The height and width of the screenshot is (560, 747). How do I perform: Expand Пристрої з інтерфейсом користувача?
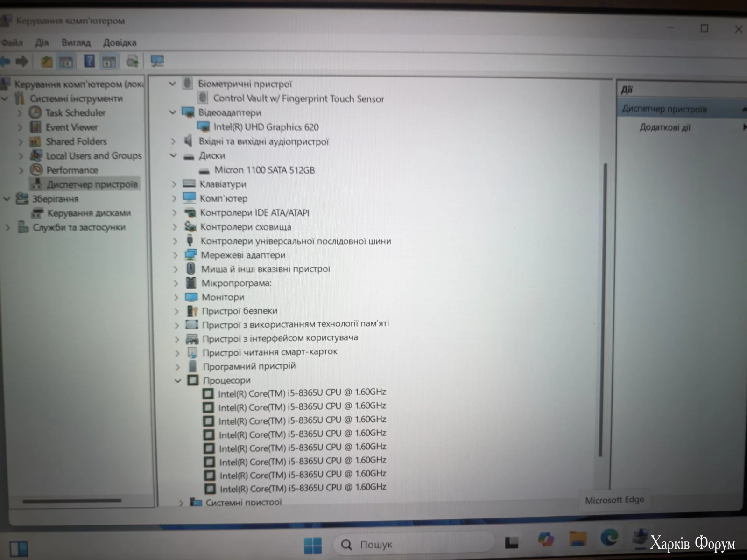click(177, 339)
